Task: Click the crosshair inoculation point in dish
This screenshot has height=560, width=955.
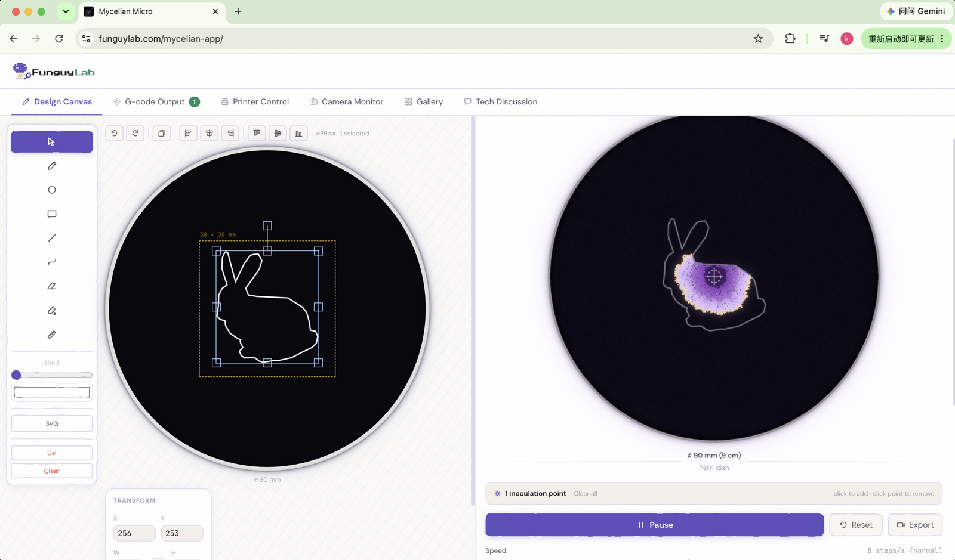Action: [714, 276]
